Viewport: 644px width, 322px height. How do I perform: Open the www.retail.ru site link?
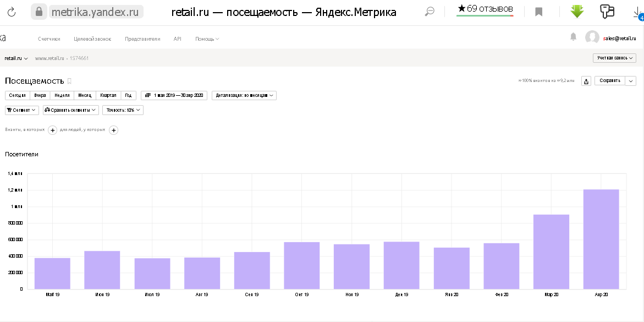point(49,58)
